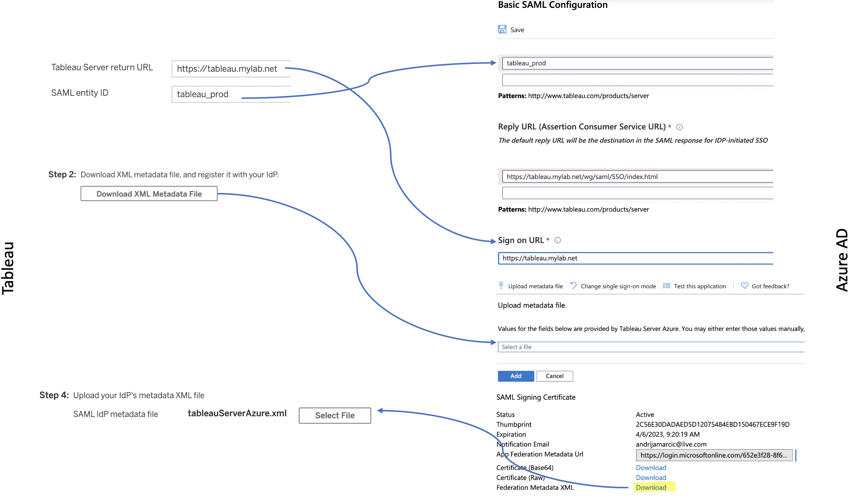Click the thumbprint value 2C56E30DADAED5D...

713,425
